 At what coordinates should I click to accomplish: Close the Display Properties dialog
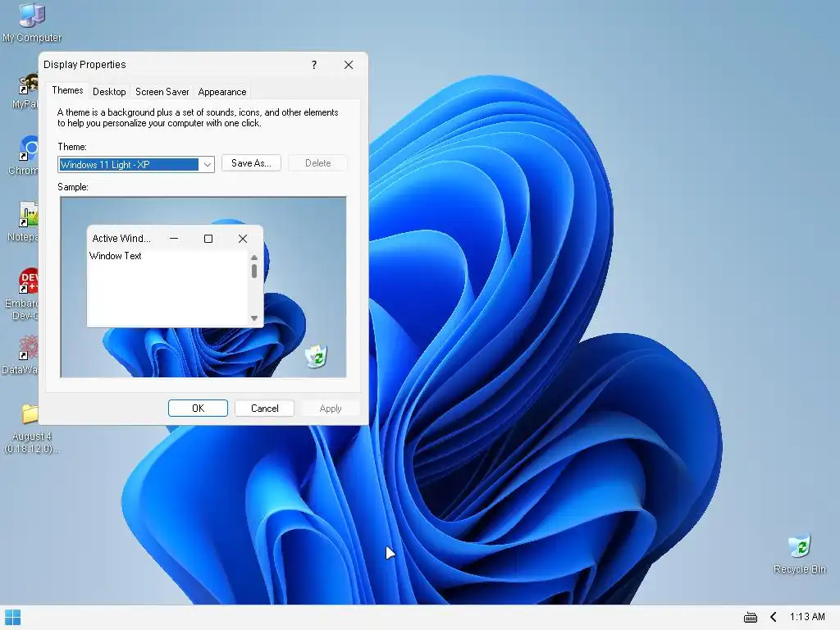click(348, 65)
